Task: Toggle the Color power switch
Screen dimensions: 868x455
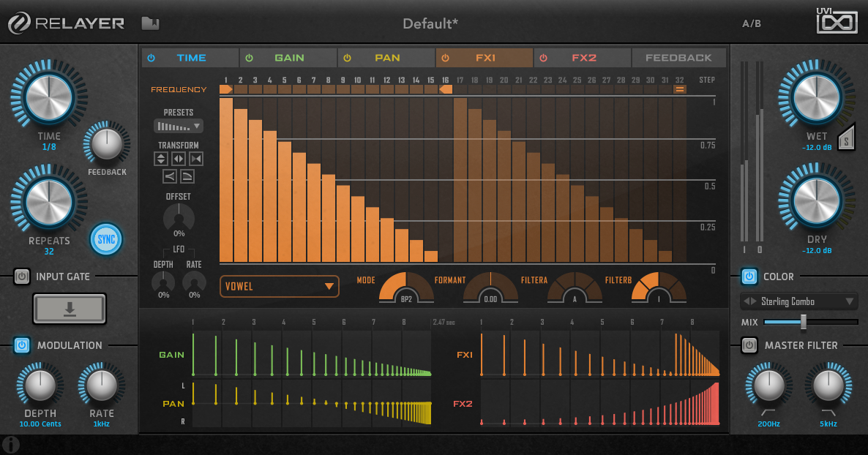Action: tap(749, 277)
